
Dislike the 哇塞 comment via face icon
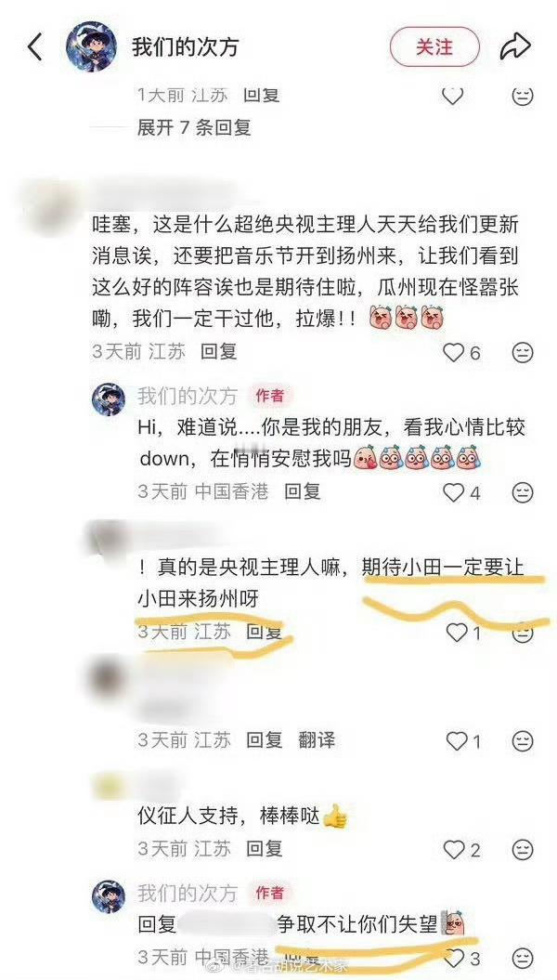click(523, 352)
